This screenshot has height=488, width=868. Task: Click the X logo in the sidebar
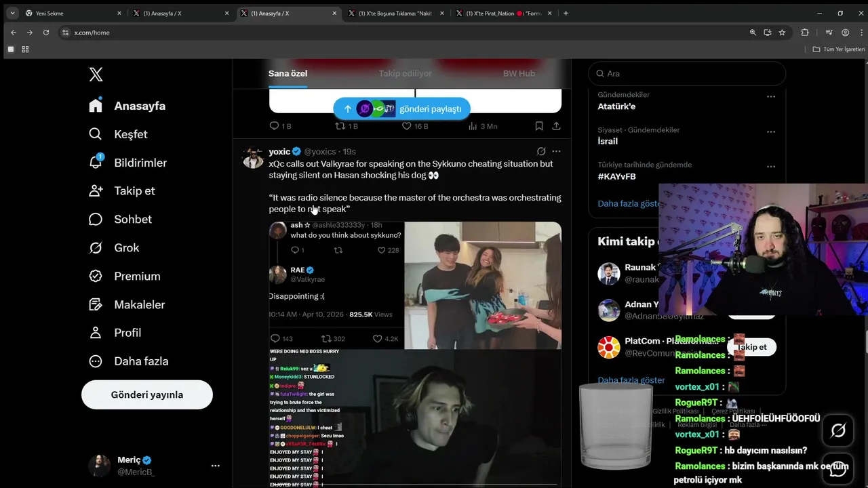pos(96,75)
